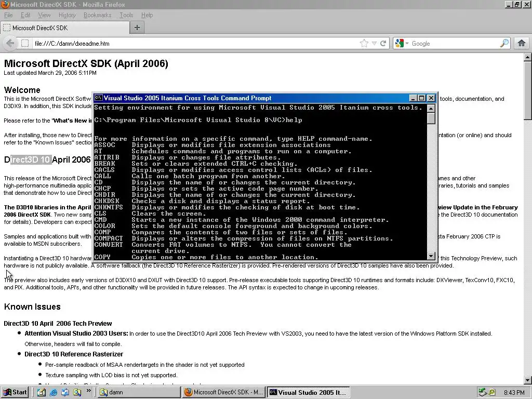Click the command prompt system menu icon
The width and height of the screenshot is (532, 399).
coord(98,98)
